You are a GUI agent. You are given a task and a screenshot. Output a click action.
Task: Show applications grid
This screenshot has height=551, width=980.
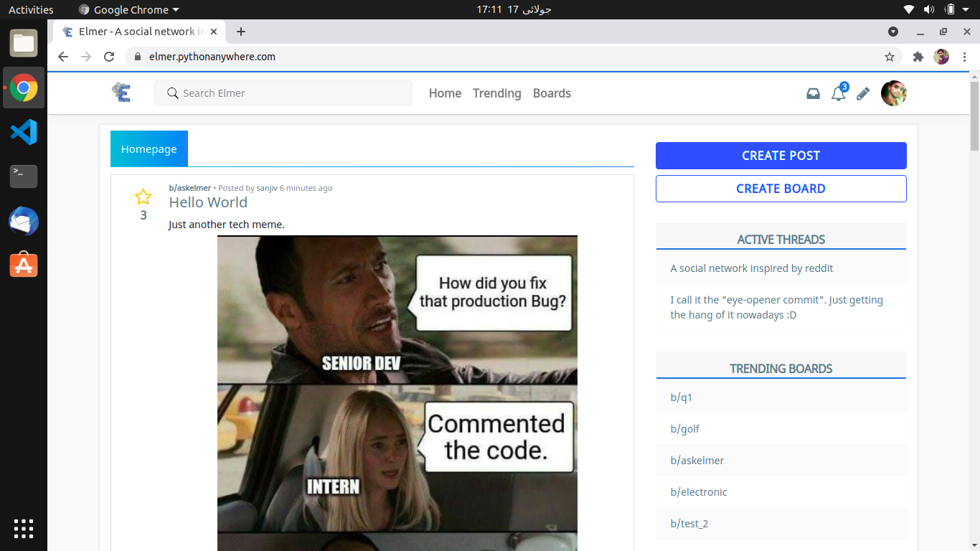[x=24, y=528]
